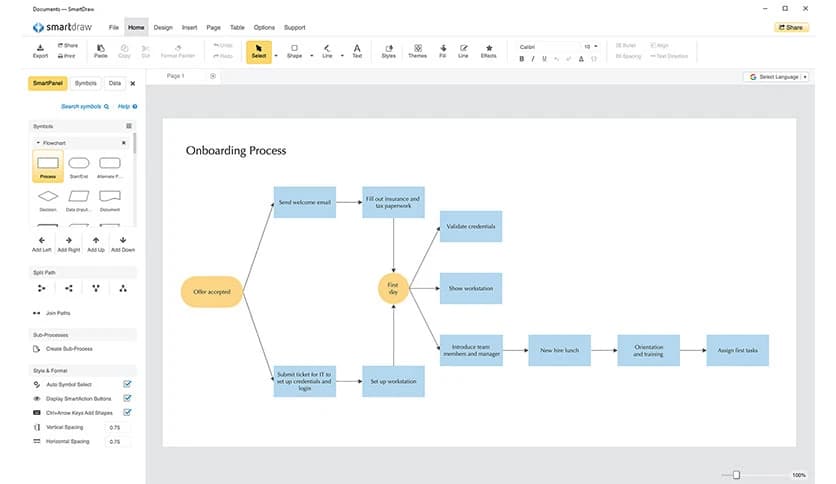Click the Search symbols link
This screenshot has height=484, width=836.
pos(85,106)
